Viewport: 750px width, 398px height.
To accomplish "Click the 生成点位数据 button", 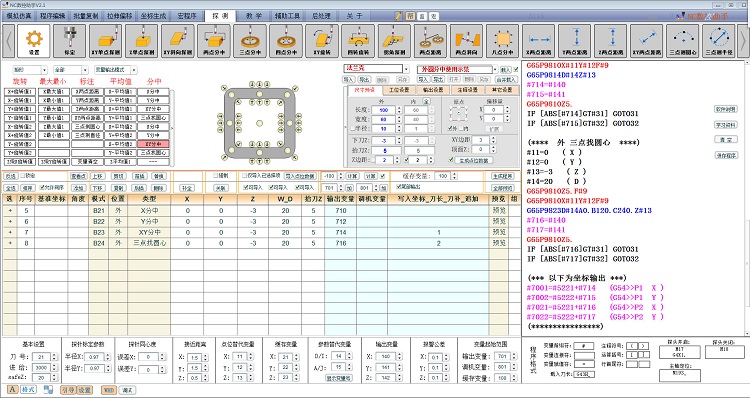I will [474, 160].
